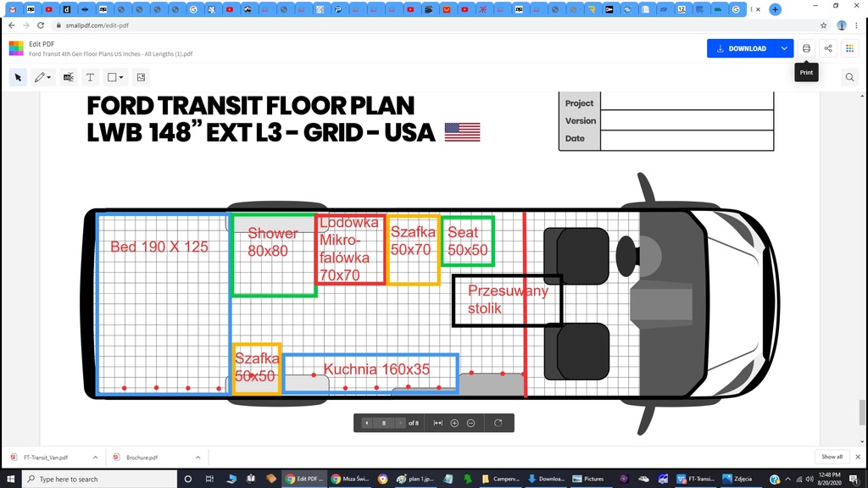
Task: Switch to the Gmail tab
Action: click(x=13, y=9)
